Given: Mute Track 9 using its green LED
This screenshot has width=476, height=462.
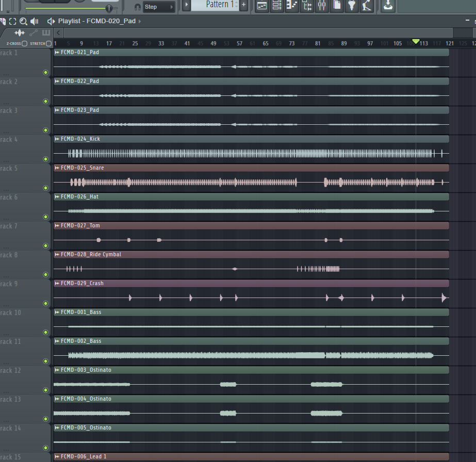Looking at the screenshot, I should (x=46, y=304).
